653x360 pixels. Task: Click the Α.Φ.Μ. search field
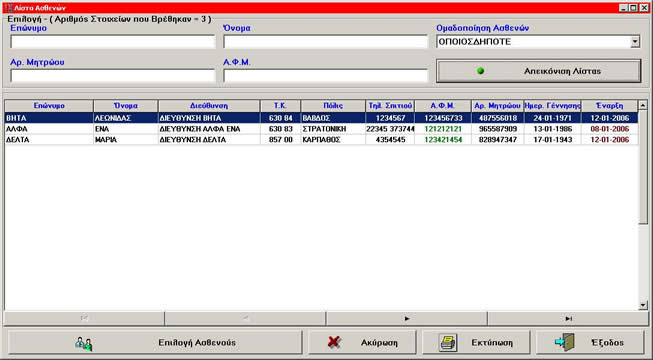325,75
